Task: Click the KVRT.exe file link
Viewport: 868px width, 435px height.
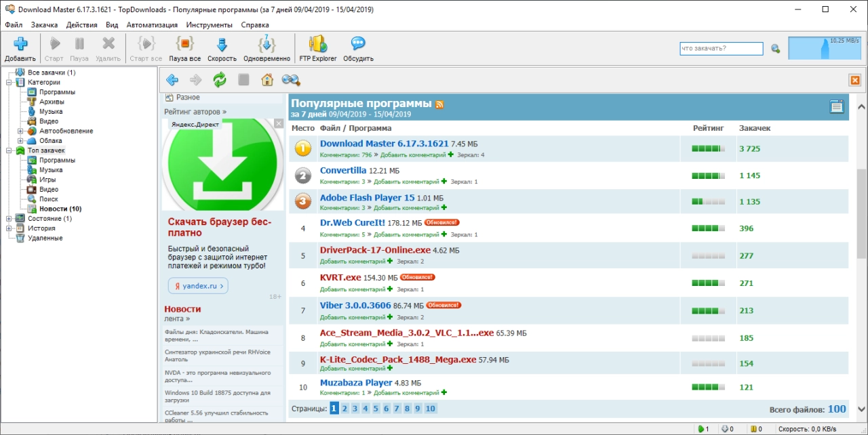Action: point(340,277)
